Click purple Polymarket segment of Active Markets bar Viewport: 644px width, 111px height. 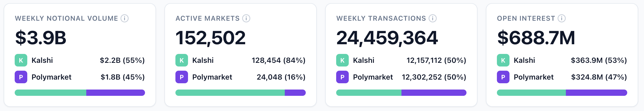pos(295,93)
